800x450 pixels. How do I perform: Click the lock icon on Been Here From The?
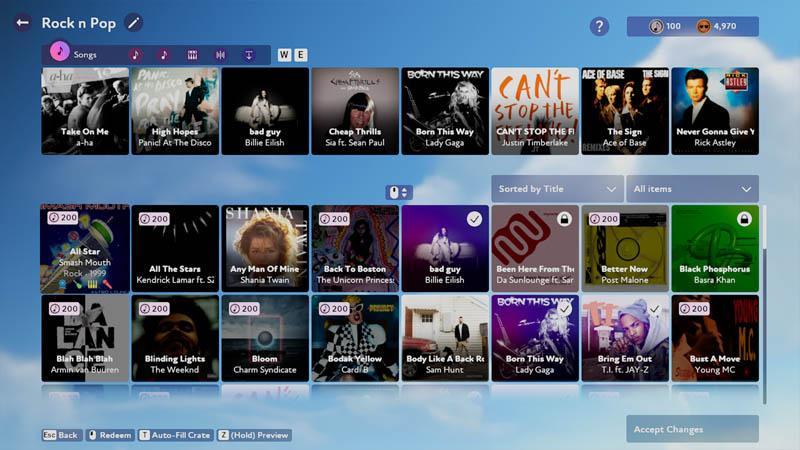(564, 219)
